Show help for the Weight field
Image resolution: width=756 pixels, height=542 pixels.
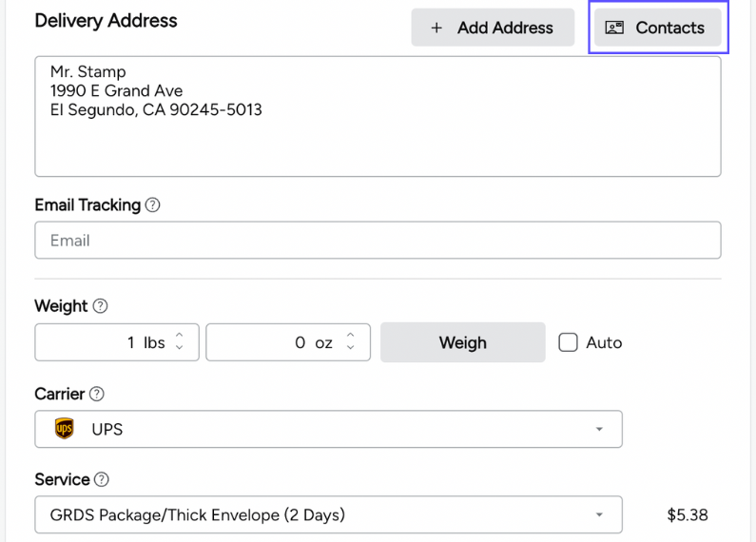[100, 306]
